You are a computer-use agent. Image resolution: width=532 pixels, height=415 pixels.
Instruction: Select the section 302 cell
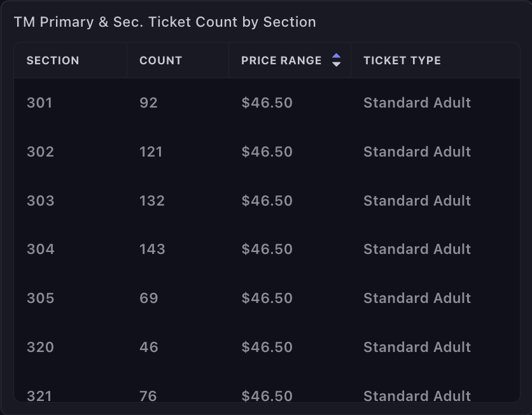click(40, 152)
